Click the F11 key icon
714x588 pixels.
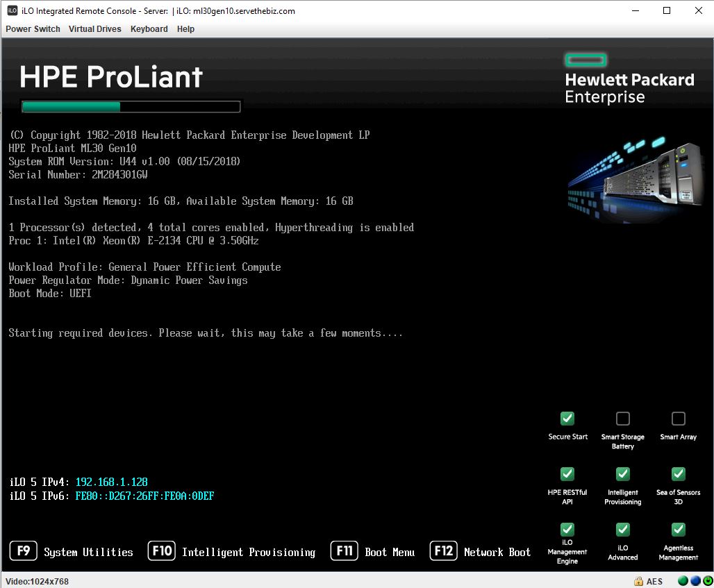click(344, 551)
